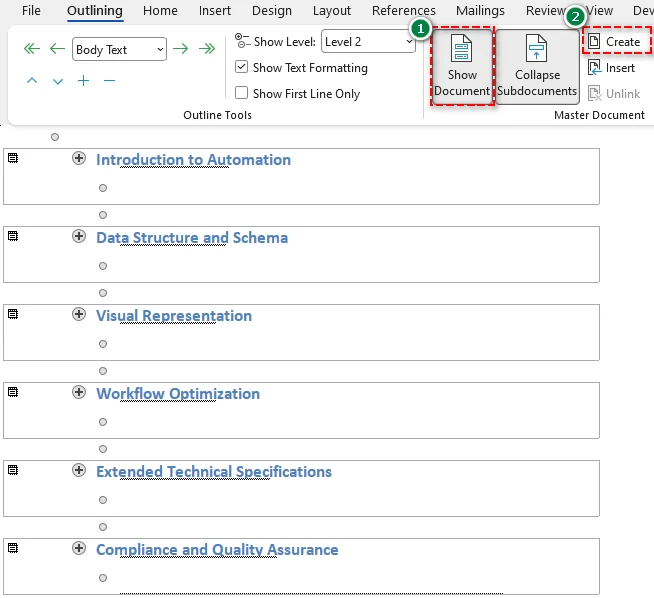Image resolution: width=654 pixels, height=598 pixels.
Task: Click subdocument icon for Visual Representation
Action: pyautogui.click(x=13, y=314)
